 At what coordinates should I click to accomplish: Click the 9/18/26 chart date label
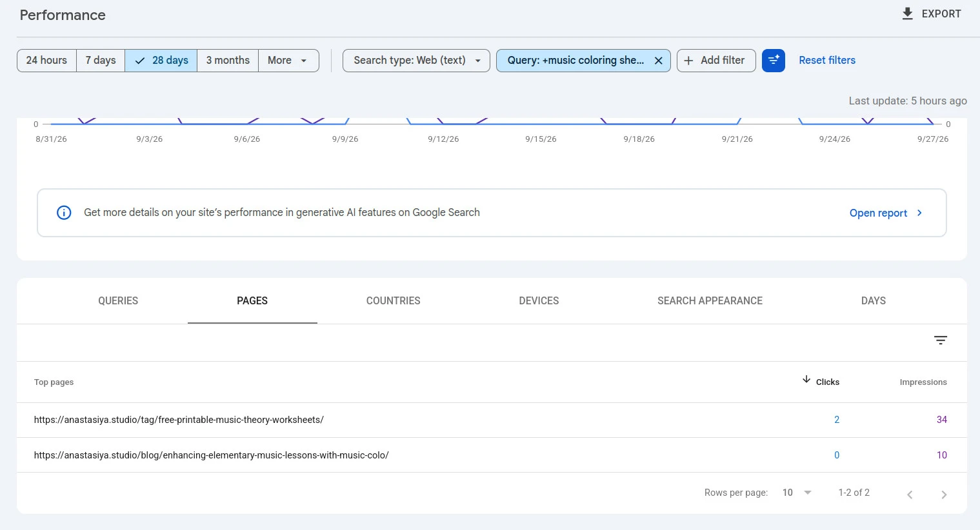point(639,139)
